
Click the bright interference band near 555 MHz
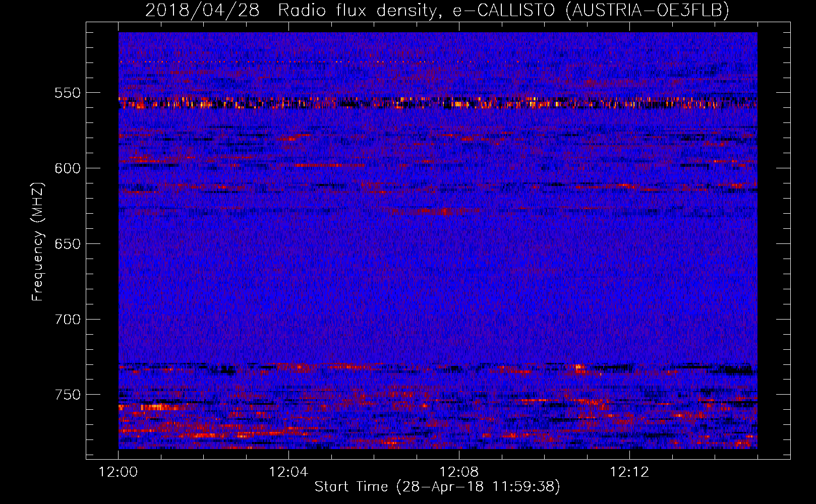tap(438, 103)
